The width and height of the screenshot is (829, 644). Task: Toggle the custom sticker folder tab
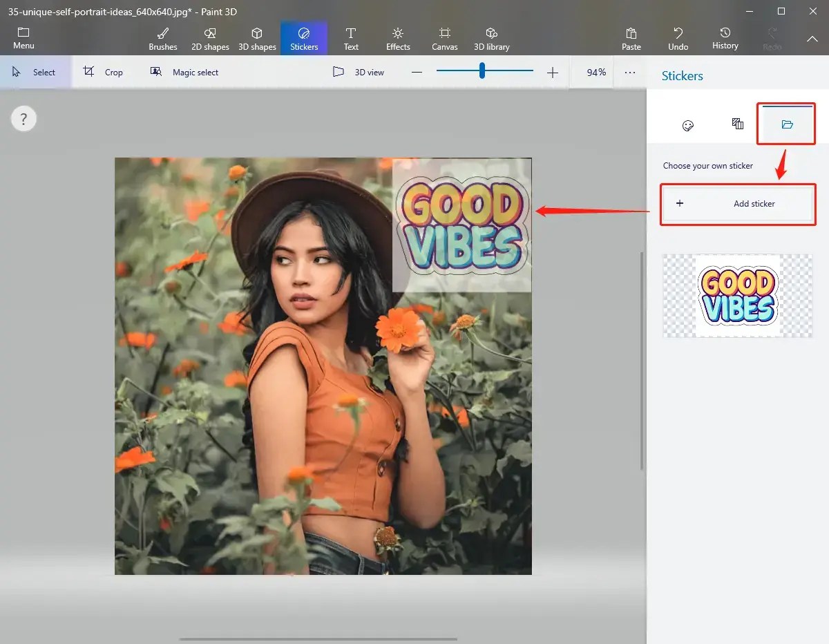pos(786,124)
